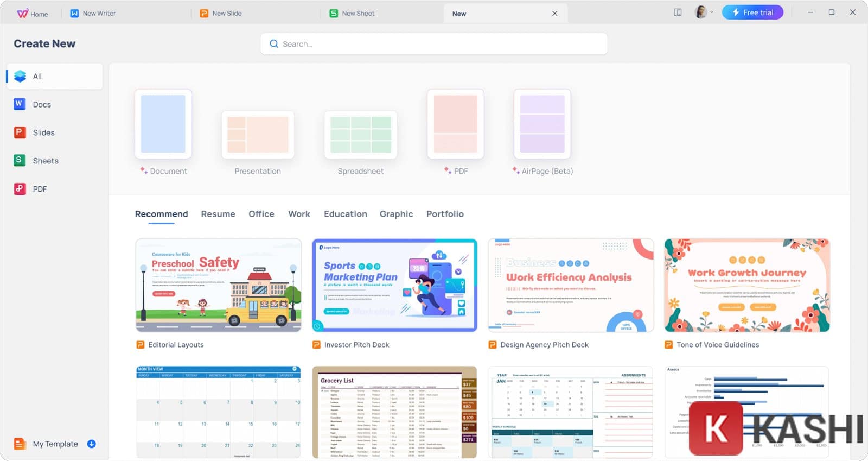The height and width of the screenshot is (461, 868).
Task: Open the Month View calendar template
Action: (x=219, y=412)
